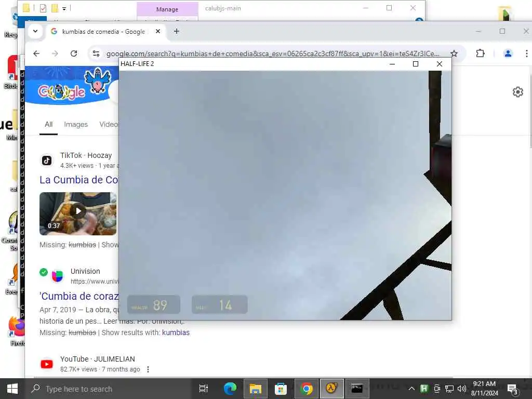Click Properties checkmark icon in File Explorer
This screenshot has width=532, height=399.
43,8
